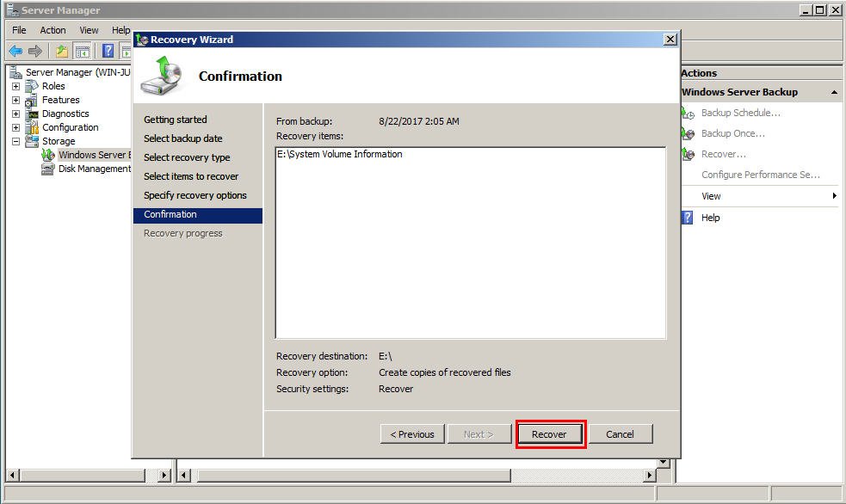Open the Action menu
Screen dimensions: 846x504
(x=52, y=30)
